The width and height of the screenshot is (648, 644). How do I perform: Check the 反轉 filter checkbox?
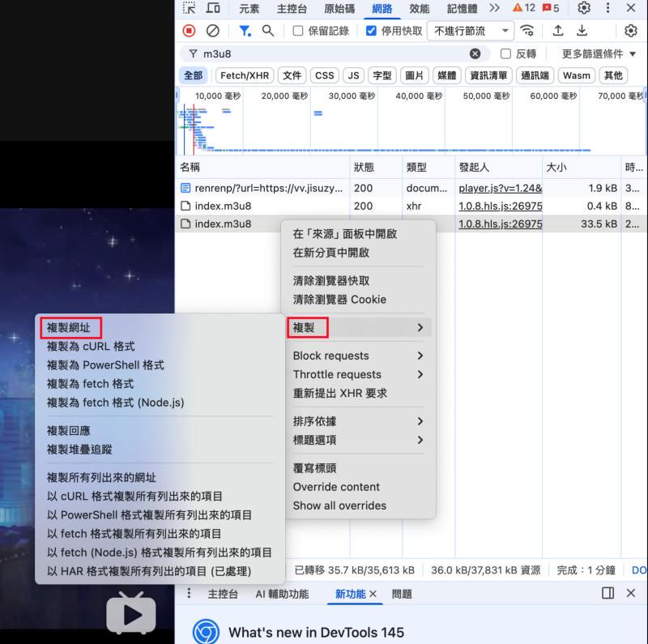click(x=506, y=53)
